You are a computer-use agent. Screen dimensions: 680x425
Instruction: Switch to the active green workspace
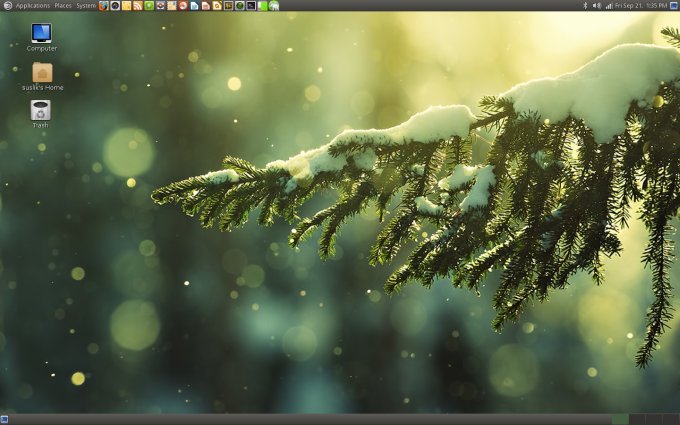(x=620, y=419)
